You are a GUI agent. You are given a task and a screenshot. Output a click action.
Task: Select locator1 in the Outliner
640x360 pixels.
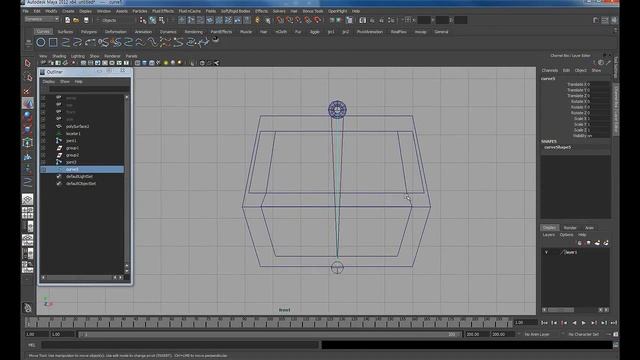click(73, 133)
